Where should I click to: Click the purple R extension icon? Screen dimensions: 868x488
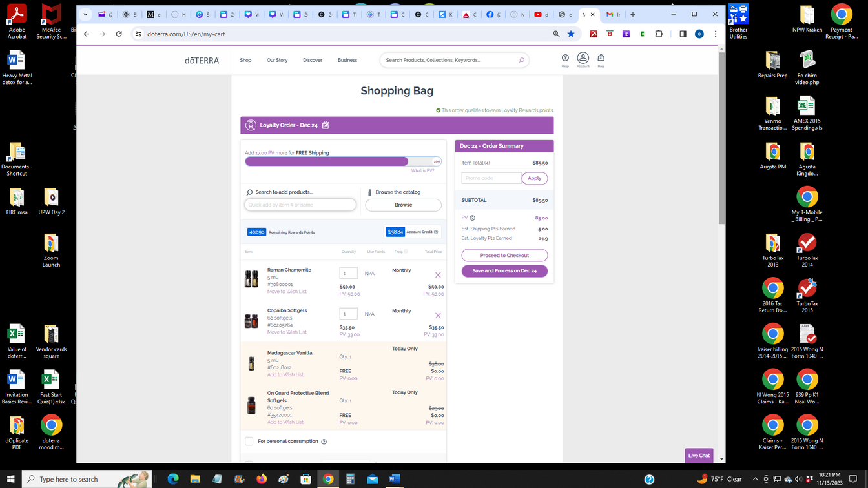[626, 34]
